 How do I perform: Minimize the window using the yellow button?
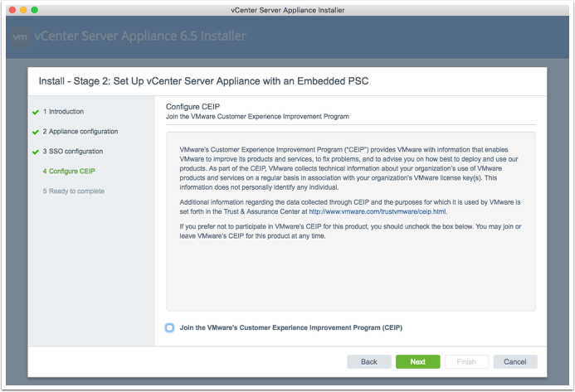[22, 9]
